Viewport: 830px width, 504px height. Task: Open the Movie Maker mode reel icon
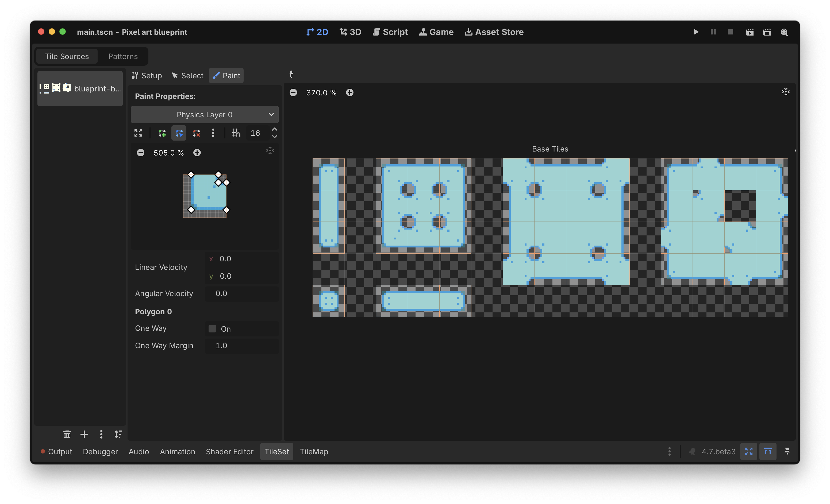tap(784, 32)
